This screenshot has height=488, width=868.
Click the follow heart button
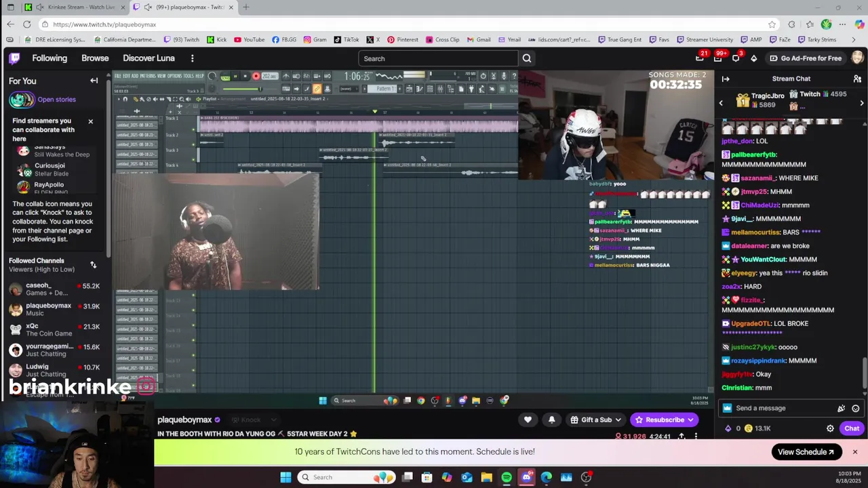click(528, 420)
